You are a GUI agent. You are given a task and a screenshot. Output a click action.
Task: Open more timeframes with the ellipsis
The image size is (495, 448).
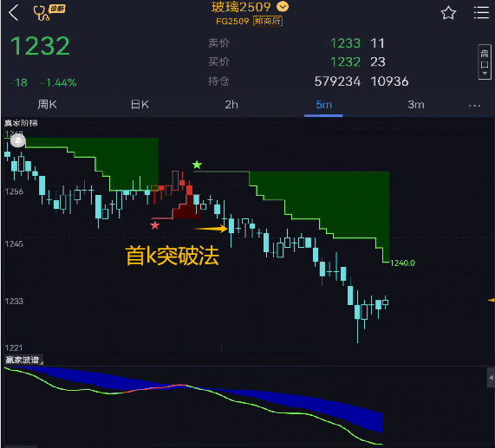[x=474, y=106]
